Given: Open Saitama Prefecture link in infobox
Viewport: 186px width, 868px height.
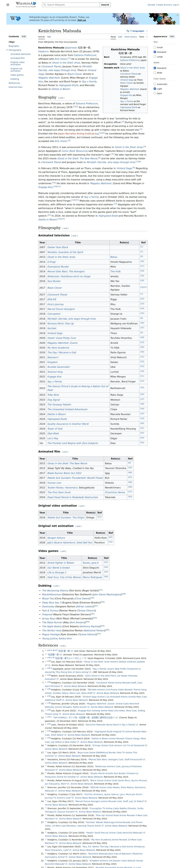Looking at the screenshot, I should point(130,60).
